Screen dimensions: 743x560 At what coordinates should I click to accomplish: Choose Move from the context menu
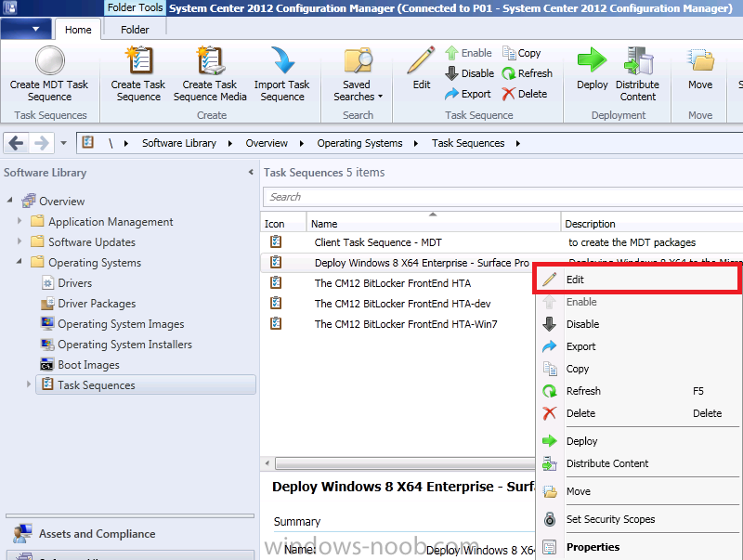(x=638, y=491)
